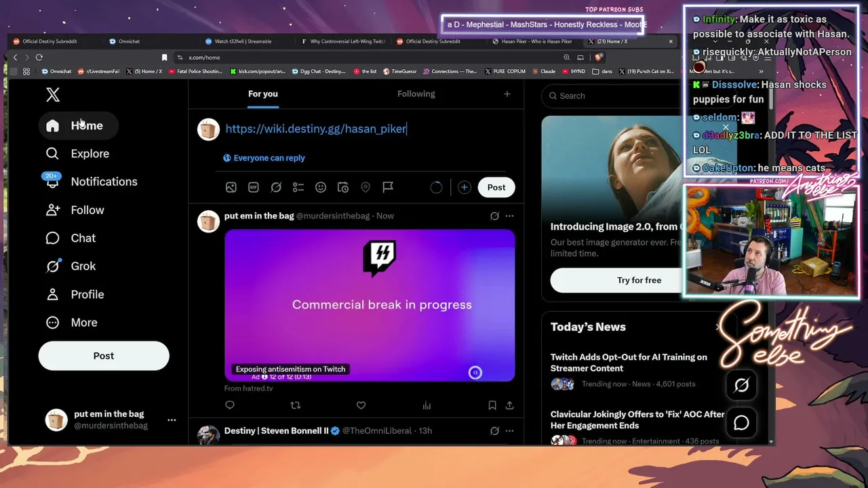Like the put em in the bag post
Viewport: 868px width, 488px height.
point(361,405)
